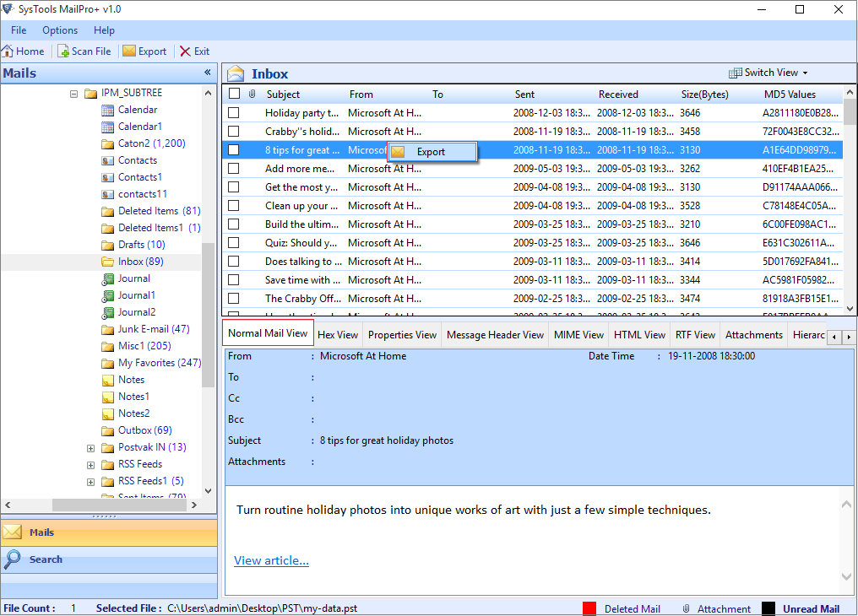Check the 'Add more me...' email checkbox
The image size is (858, 616).
[234, 169]
